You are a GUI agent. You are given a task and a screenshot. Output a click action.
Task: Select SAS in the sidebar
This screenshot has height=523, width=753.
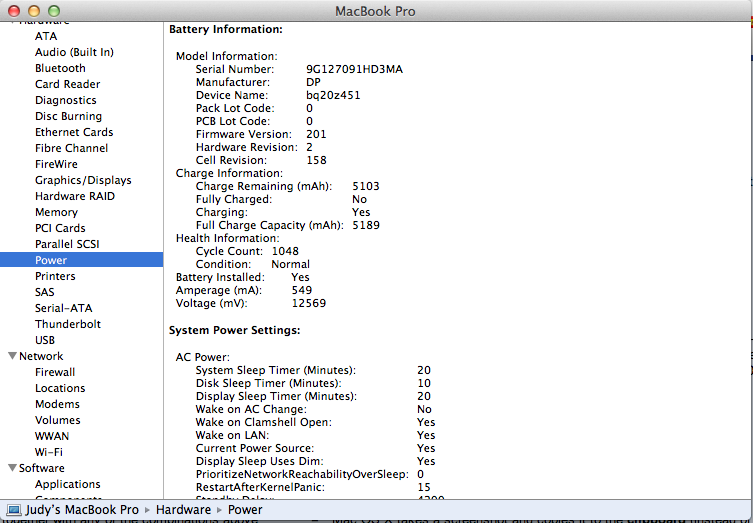tap(44, 292)
